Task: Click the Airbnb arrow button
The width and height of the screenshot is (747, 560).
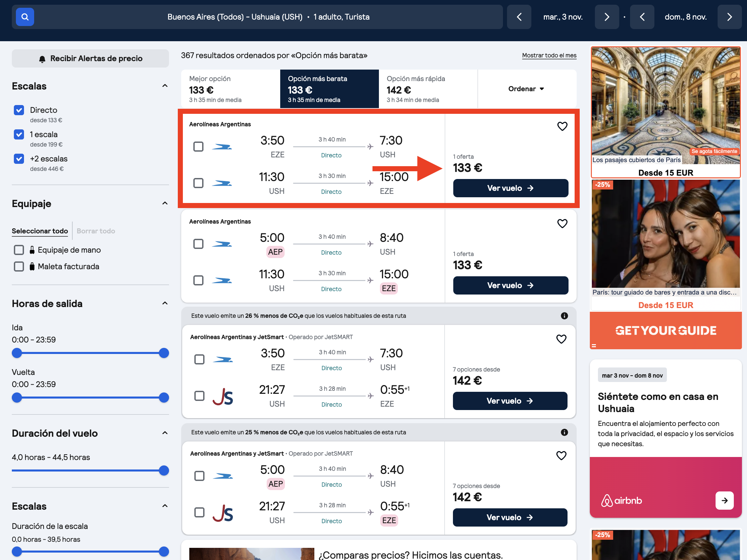Action: click(724, 501)
